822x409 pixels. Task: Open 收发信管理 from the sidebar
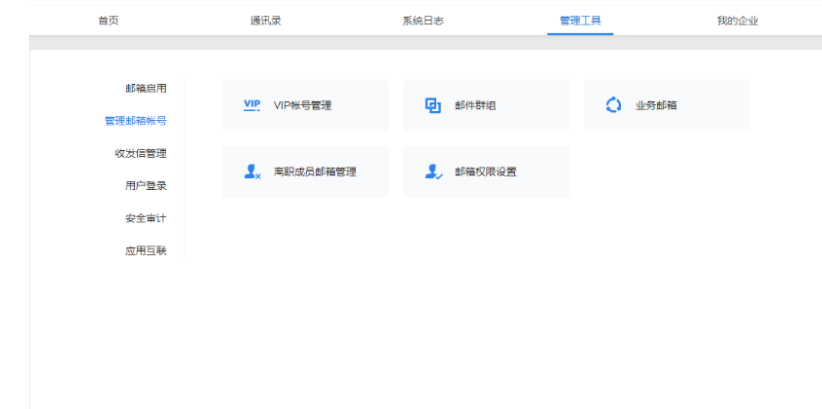click(x=140, y=153)
